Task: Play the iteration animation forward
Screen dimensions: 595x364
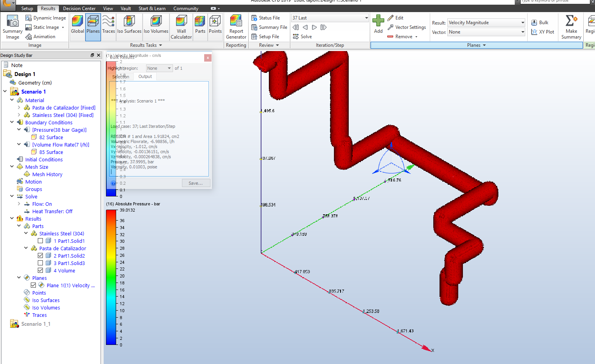Action: [314, 27]
